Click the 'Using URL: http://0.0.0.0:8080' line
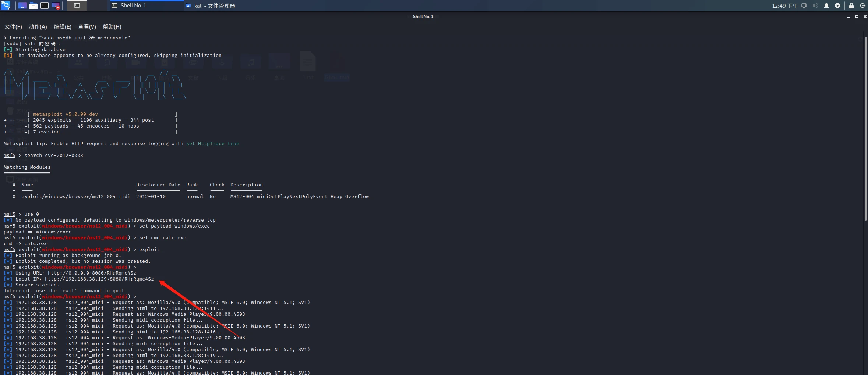Screen dimensions: 868x375 70,273
